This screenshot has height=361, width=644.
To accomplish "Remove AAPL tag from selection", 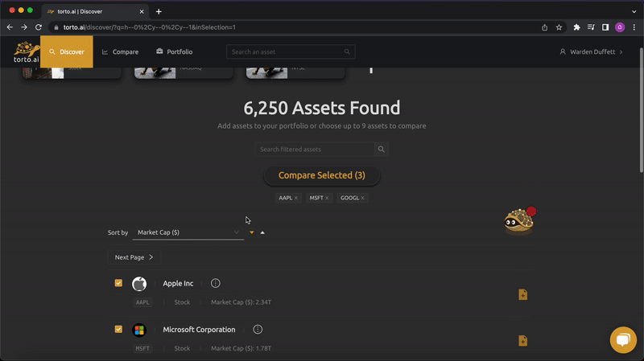I will [x=295, y=198].
